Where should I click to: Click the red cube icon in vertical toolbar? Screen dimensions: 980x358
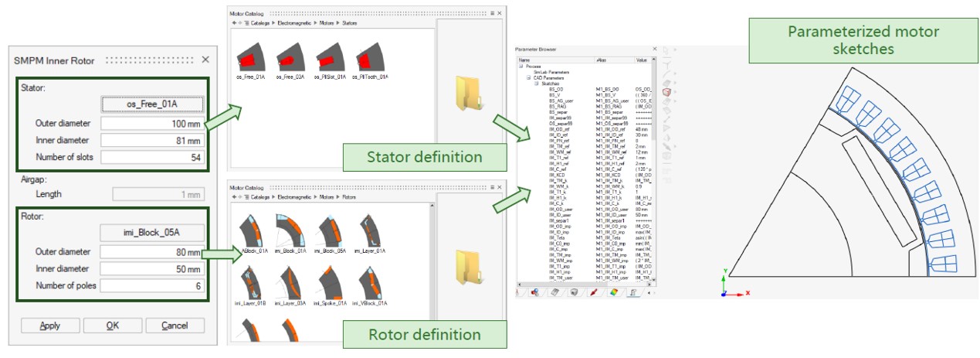pyautogui.click(x=666, y=92)
